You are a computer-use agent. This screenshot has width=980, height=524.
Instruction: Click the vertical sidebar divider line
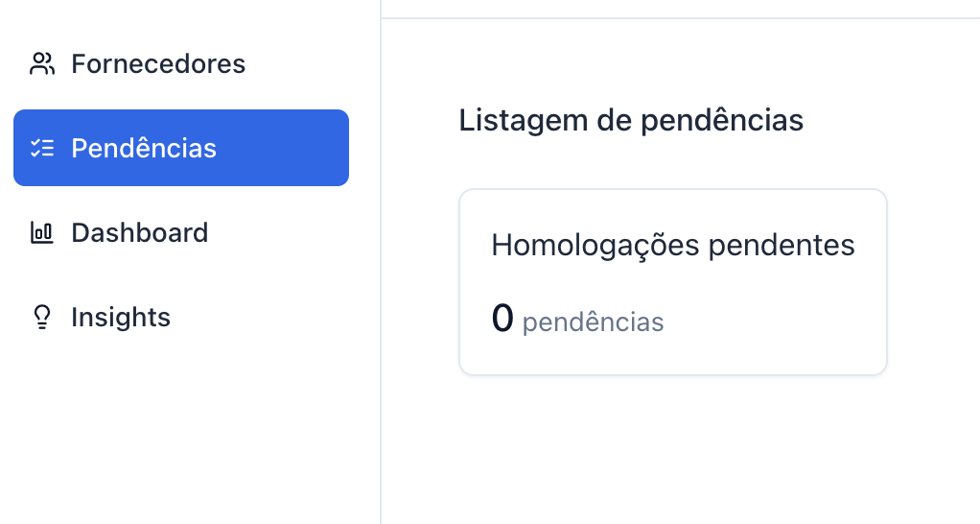pos(381,288)
